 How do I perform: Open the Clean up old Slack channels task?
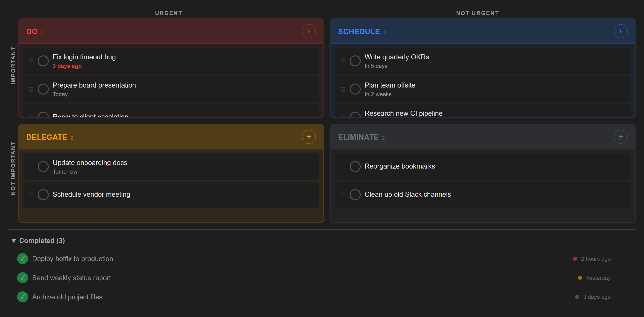click(x=408, y=194)
